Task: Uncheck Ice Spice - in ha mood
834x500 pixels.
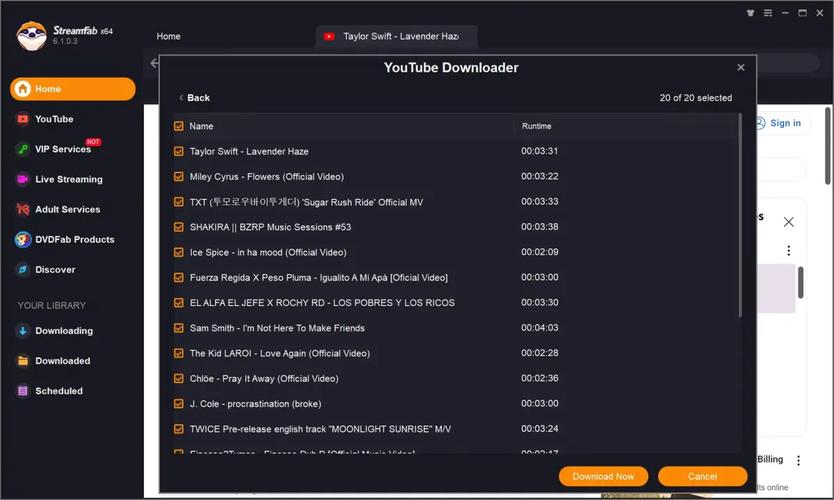Action: tap(179, 252)
